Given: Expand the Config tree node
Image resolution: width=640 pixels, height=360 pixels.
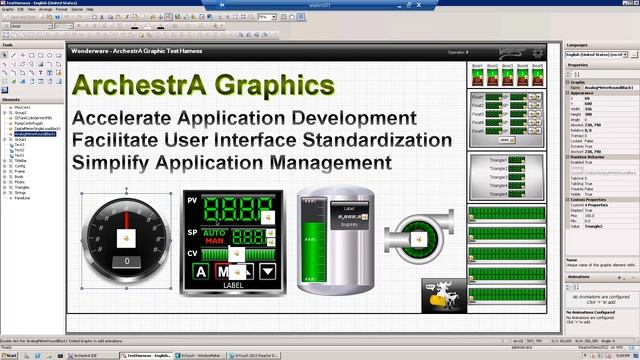Looking at the screenshot, I should tap(4, 166).
